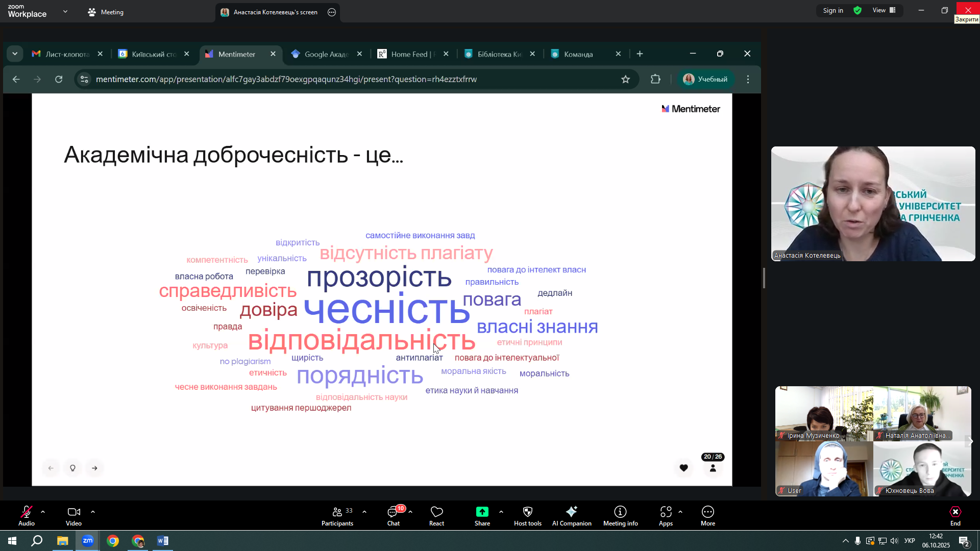End the Zoom meeting
This screenshot has height=551, width=980.
(x=954, y=515)
